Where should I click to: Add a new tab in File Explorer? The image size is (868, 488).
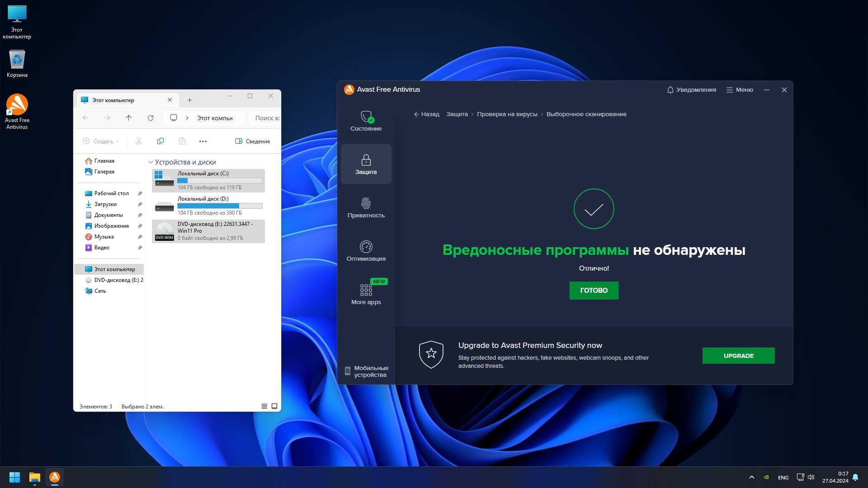(190, 100)
